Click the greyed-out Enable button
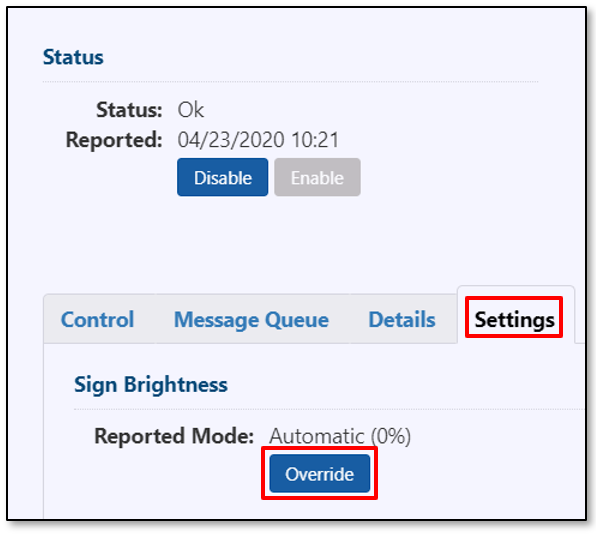Screen dimensions: 596x534 pyautogui.click(x=317, y=177)
